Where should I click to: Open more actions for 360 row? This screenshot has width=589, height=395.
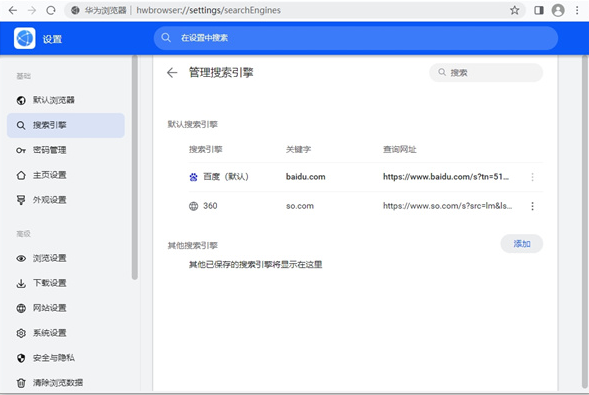tap(532, 206)
